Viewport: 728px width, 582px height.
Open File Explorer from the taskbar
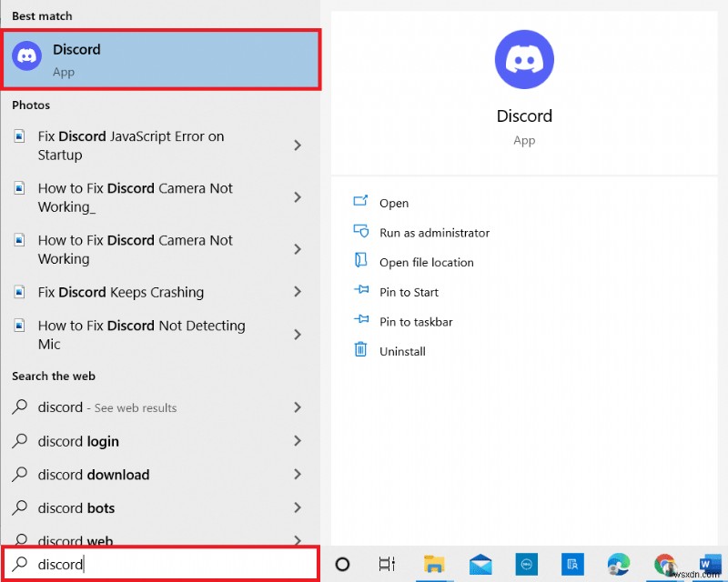pyautogui.click(x=434, y=564)
